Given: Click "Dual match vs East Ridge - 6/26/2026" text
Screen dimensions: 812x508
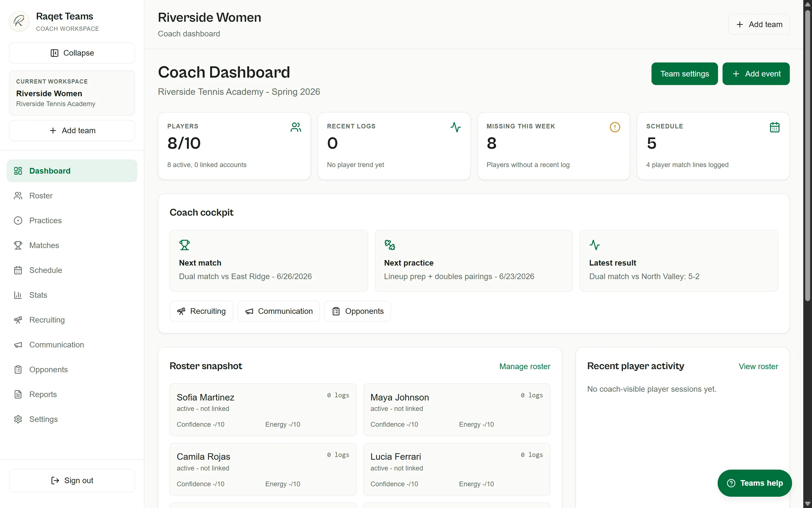Looking at the screenshot, I should pyautogui.click(x=245, y=277).
